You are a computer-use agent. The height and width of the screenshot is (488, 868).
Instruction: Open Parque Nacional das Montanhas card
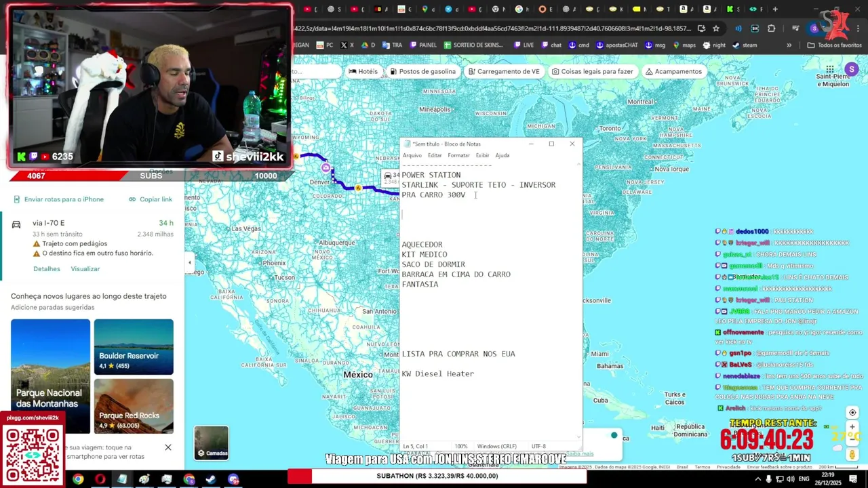click(x=50, y=376)
